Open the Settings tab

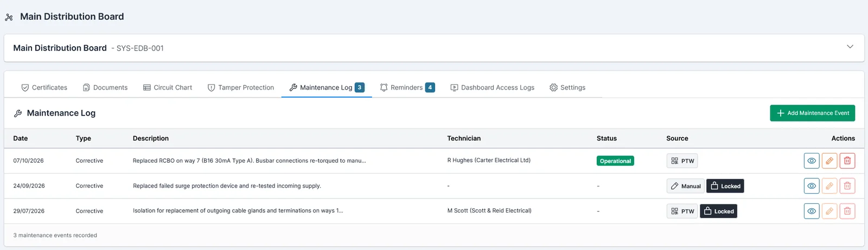567,87
